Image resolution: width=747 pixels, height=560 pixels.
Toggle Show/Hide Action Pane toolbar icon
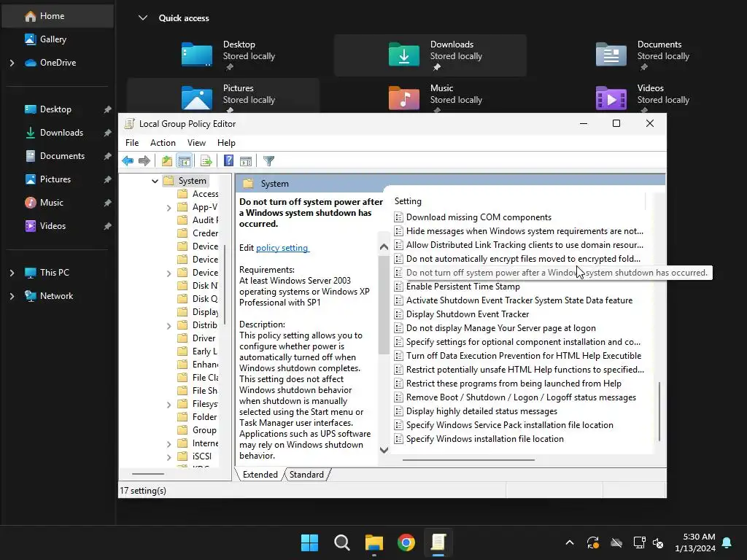tap(246, 161)
